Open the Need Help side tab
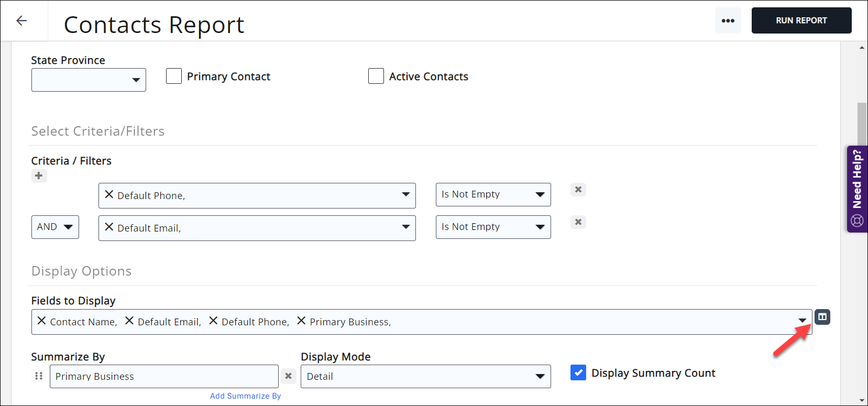The image size is (868, 406). point(857,189)
